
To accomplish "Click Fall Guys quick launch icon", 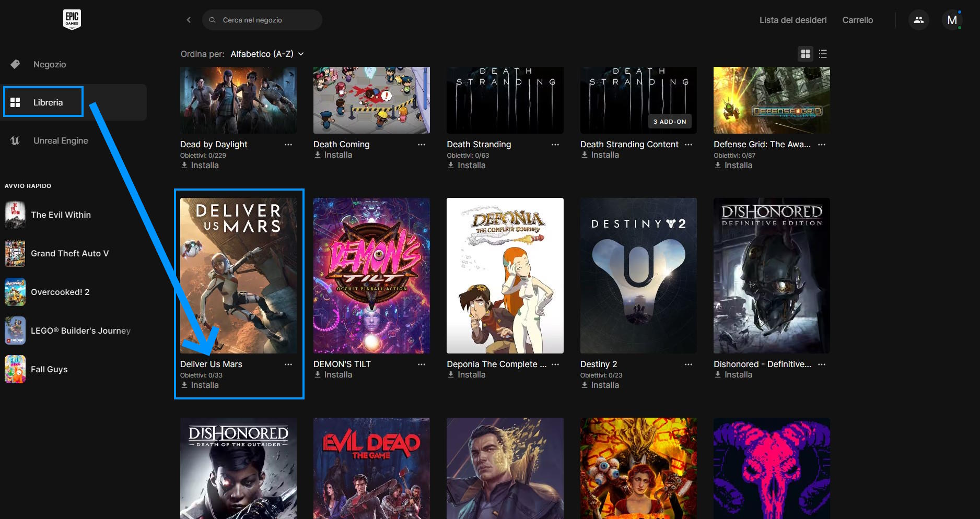I will coord(15,369).
